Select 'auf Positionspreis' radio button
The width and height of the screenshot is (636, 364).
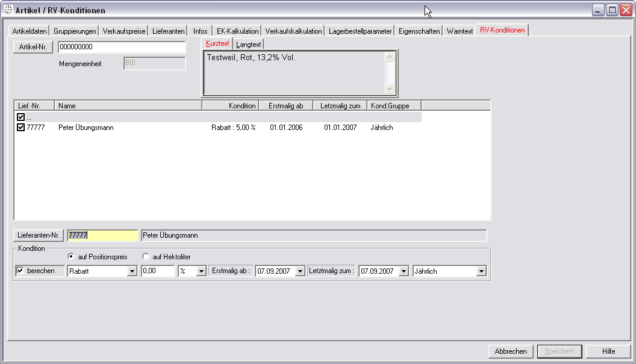pyautogui.click(x=71, y=257)
